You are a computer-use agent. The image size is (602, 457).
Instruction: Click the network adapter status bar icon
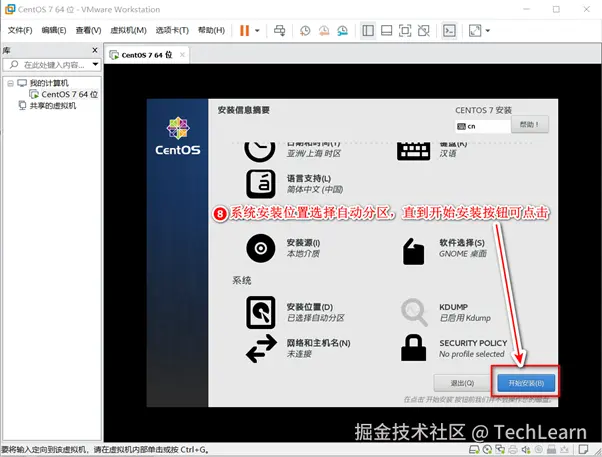[500, 449]
